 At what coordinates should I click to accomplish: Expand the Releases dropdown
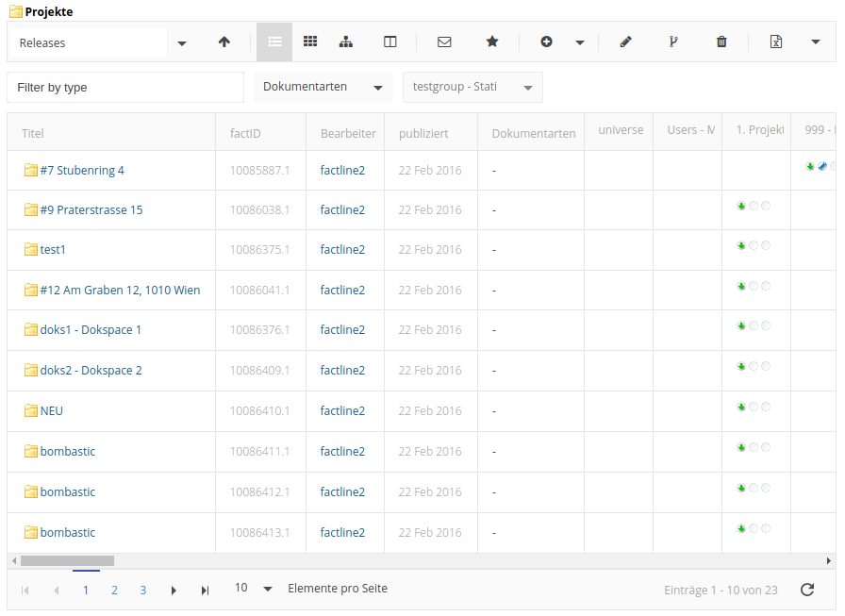pyautogui.click(x=182, y=43)
